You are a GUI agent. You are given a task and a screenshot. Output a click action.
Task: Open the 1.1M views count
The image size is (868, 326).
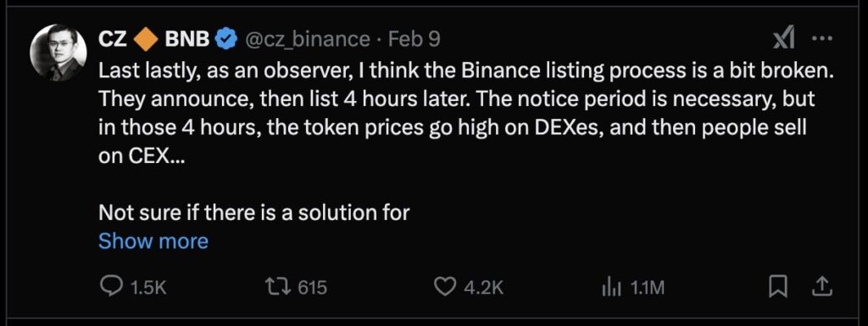coord(647,288)
